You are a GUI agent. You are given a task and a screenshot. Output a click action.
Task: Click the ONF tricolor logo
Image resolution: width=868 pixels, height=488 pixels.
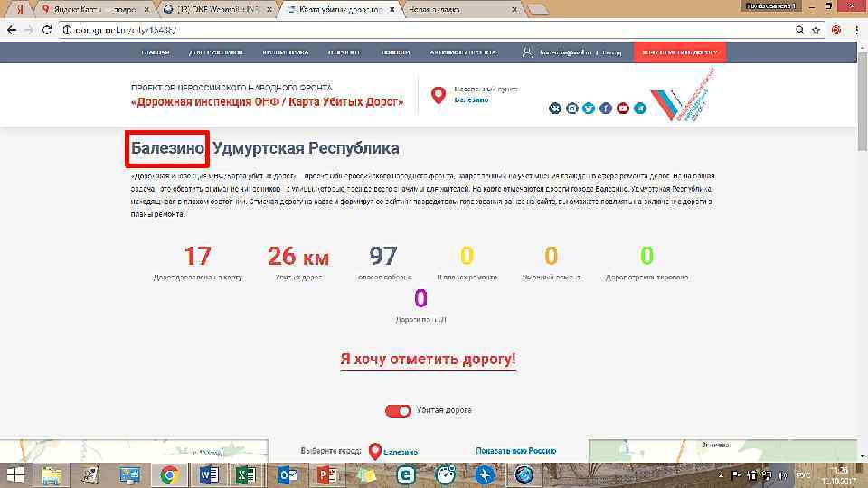(x=683, y=95)
